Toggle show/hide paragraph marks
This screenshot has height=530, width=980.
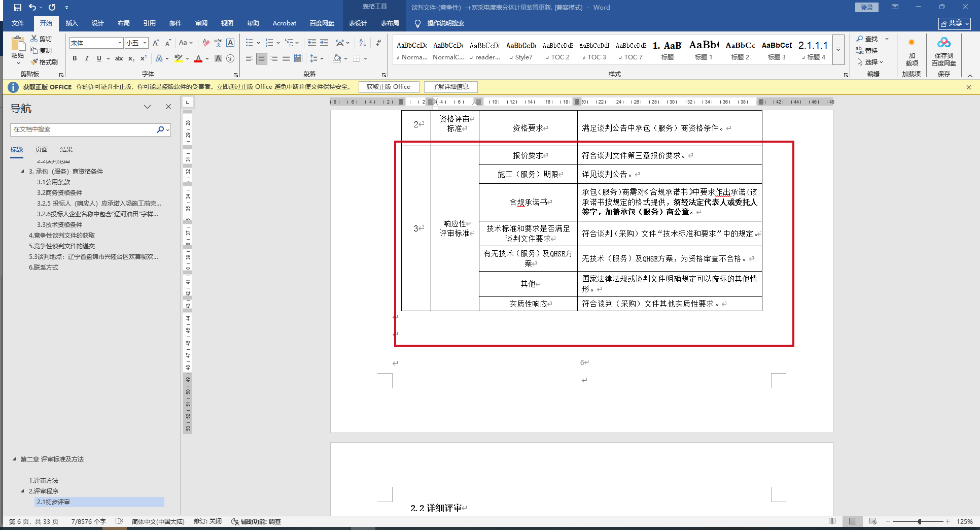pyautogui.click(x=378, y=43)
